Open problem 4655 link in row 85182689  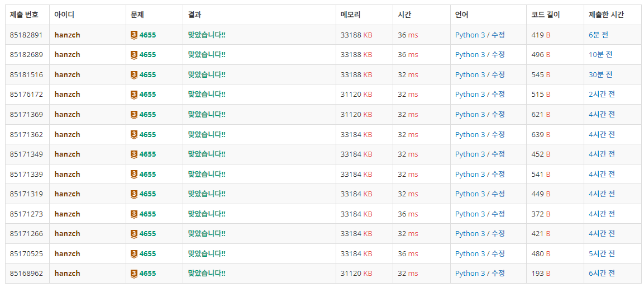[x=148, y=55]
